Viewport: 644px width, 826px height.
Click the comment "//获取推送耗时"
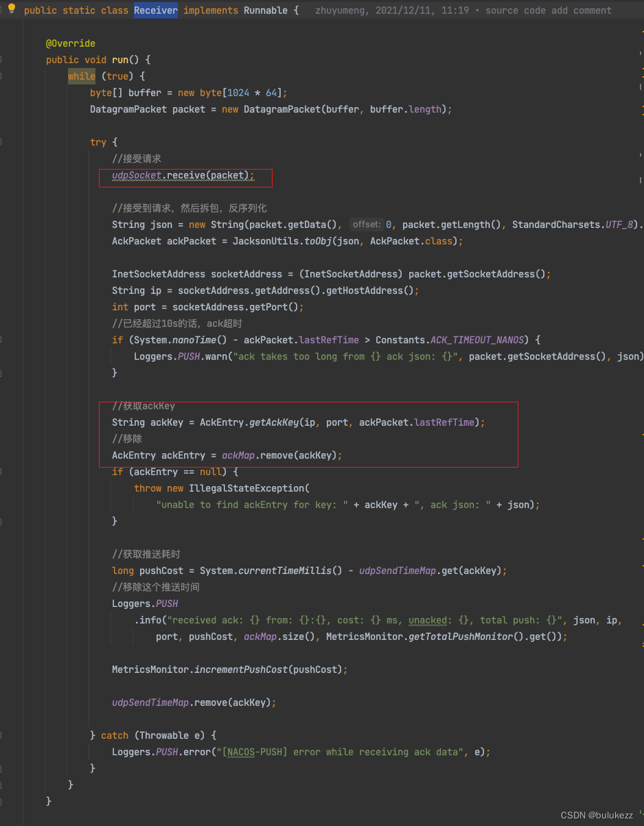(146, 554)
